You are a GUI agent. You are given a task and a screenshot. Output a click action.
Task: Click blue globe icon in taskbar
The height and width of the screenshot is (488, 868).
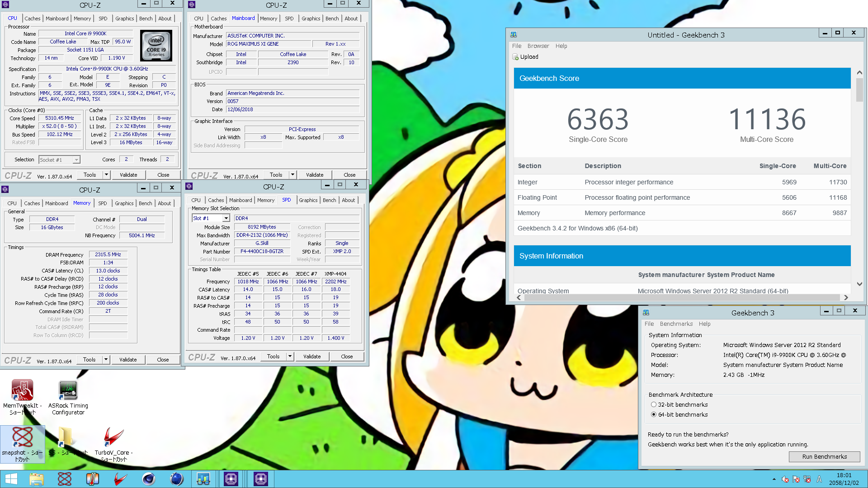[177, 479]
